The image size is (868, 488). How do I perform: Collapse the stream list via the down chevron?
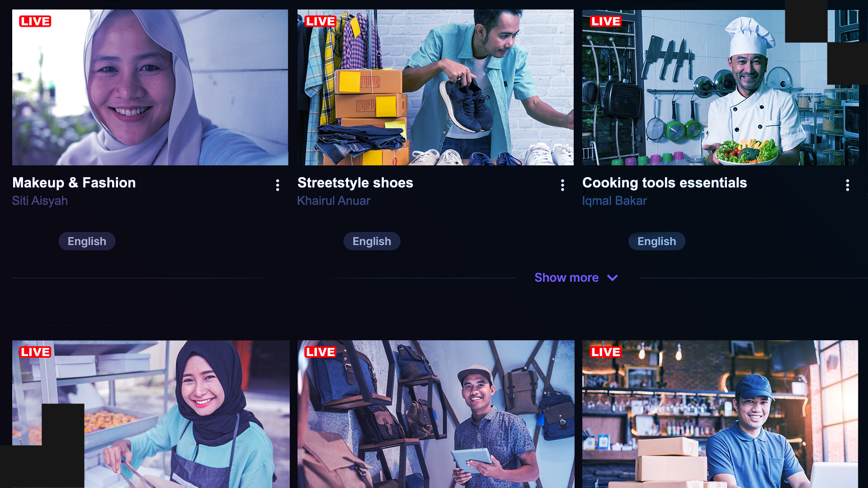pyautogui.click(x=613, y=278)
